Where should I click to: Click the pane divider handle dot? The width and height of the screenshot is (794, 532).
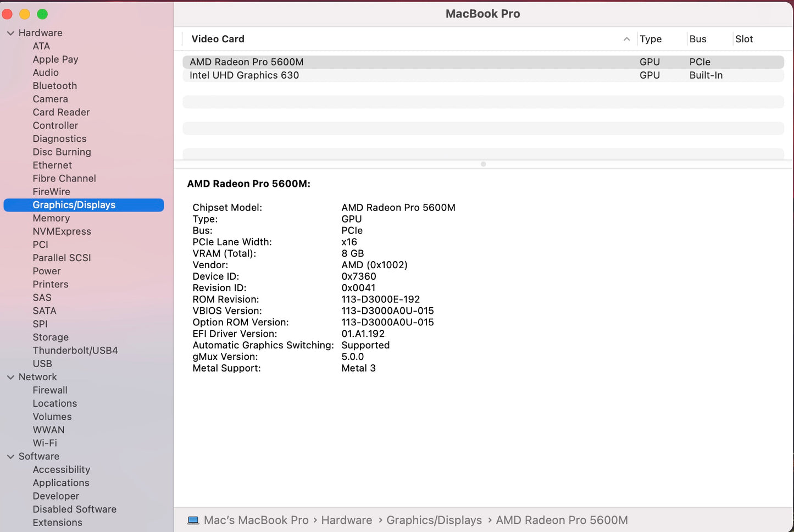click(x=483, y=164)
